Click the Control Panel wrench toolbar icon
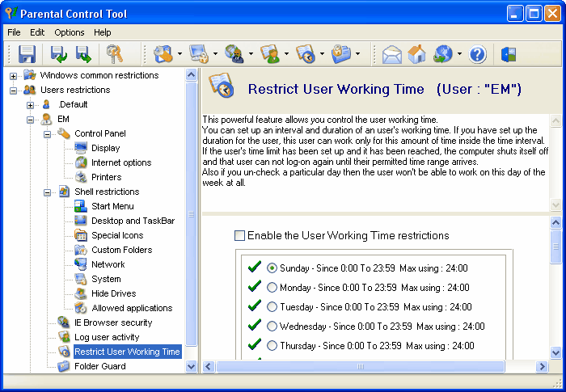This screenshot has height=392, width=566. point(163,54)
